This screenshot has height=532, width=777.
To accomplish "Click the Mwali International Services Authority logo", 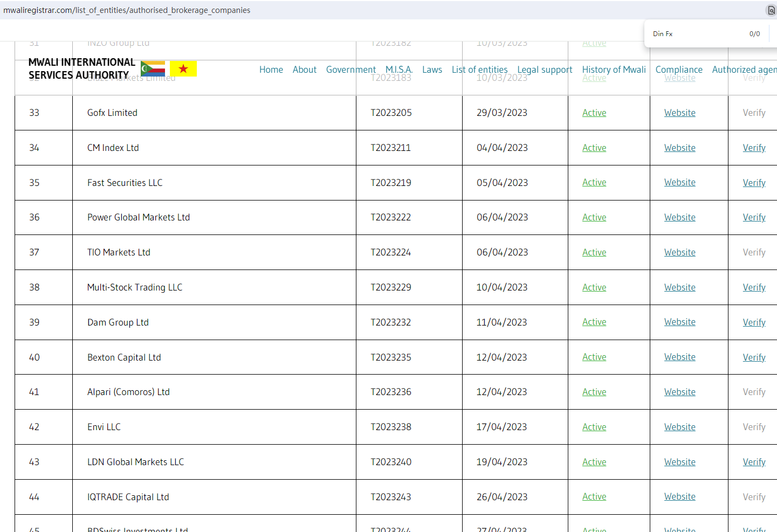I will [81, 68].
